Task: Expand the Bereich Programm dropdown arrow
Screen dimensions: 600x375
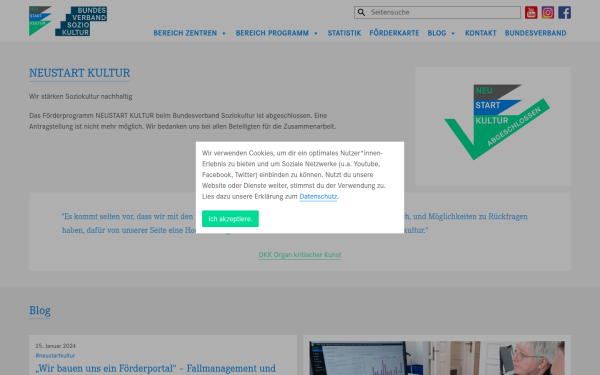Action: pyautogui.click(x=316, y=33)
